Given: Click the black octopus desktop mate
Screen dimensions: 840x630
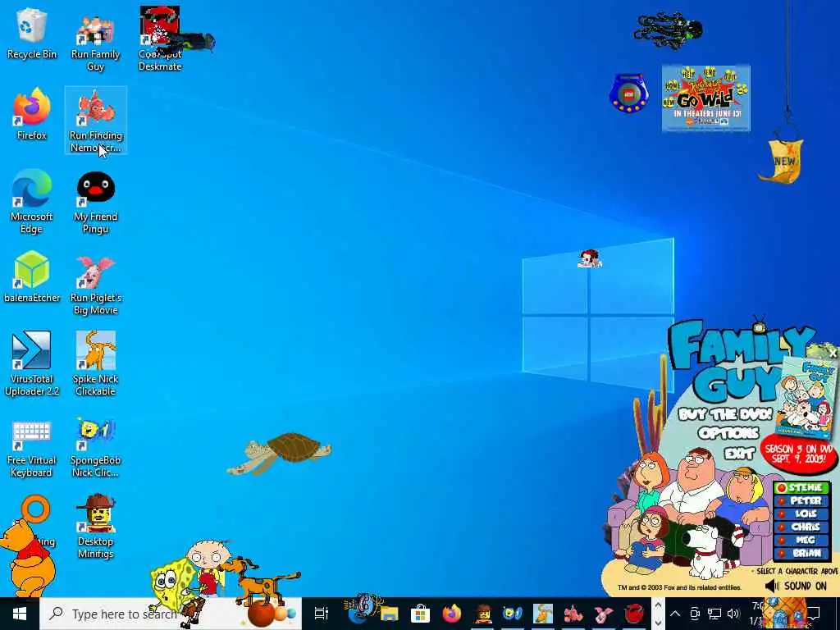Looking at the screenshot, I should (x=668, y=30).
